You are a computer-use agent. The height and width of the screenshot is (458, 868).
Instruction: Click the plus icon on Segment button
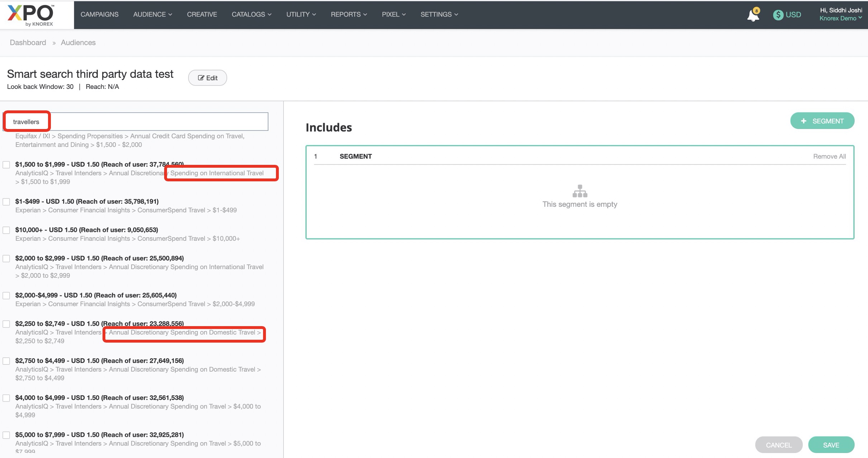803,121
